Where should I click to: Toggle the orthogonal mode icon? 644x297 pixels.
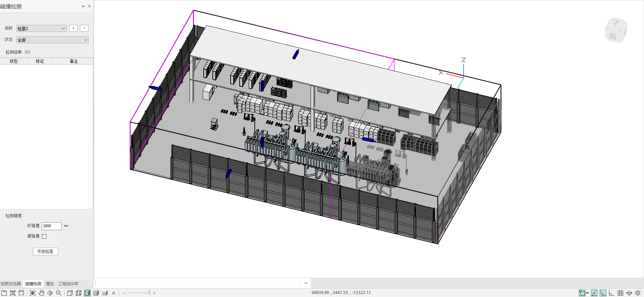coord(612,293)
